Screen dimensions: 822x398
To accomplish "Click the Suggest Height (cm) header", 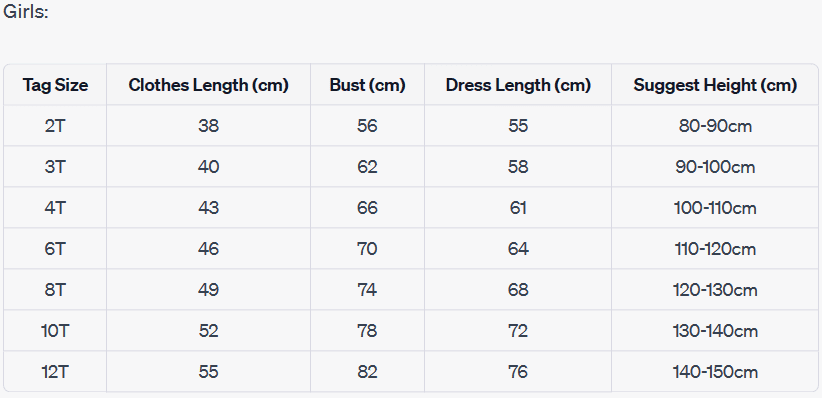I will [715, 85].
